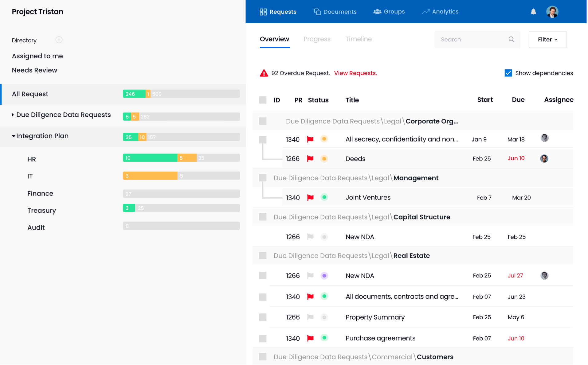Click the green status dot on Joint Ventures
The image size is (588, 365).
(x=324, y=197)
